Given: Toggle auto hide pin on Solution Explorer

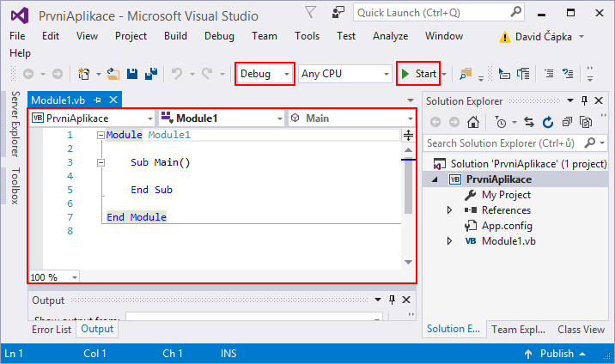Looking at the screenshot, I should (584, 100).
